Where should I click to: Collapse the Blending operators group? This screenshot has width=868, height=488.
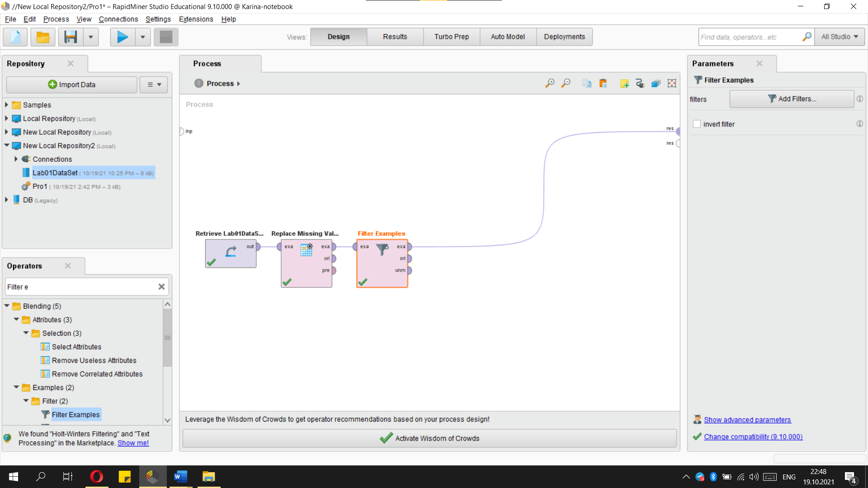7,305
